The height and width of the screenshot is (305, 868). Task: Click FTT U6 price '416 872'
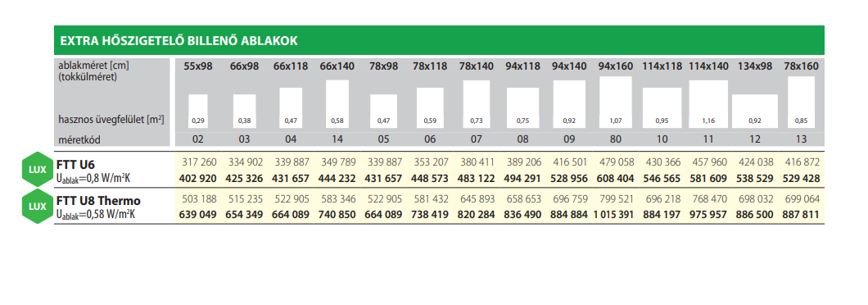802,162
